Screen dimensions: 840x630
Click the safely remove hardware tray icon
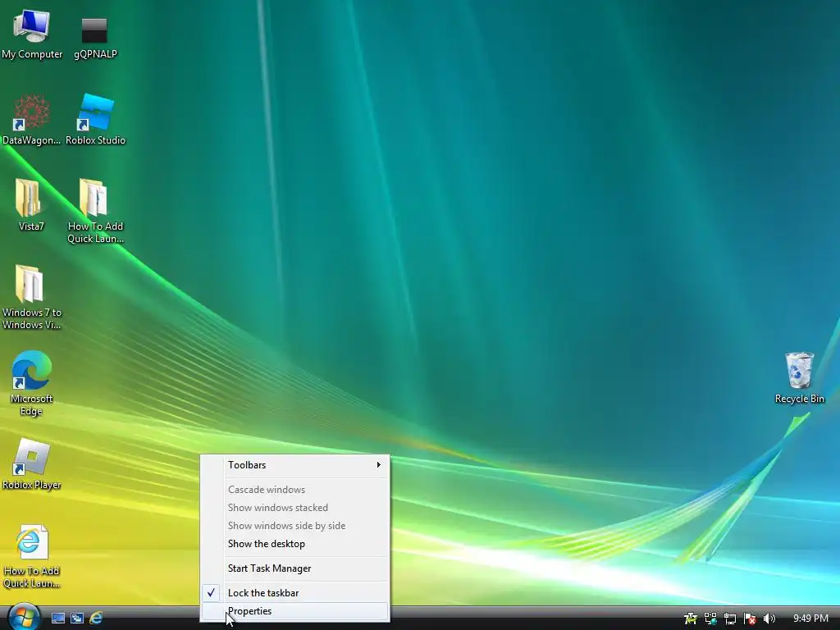(x=729, y=619)
